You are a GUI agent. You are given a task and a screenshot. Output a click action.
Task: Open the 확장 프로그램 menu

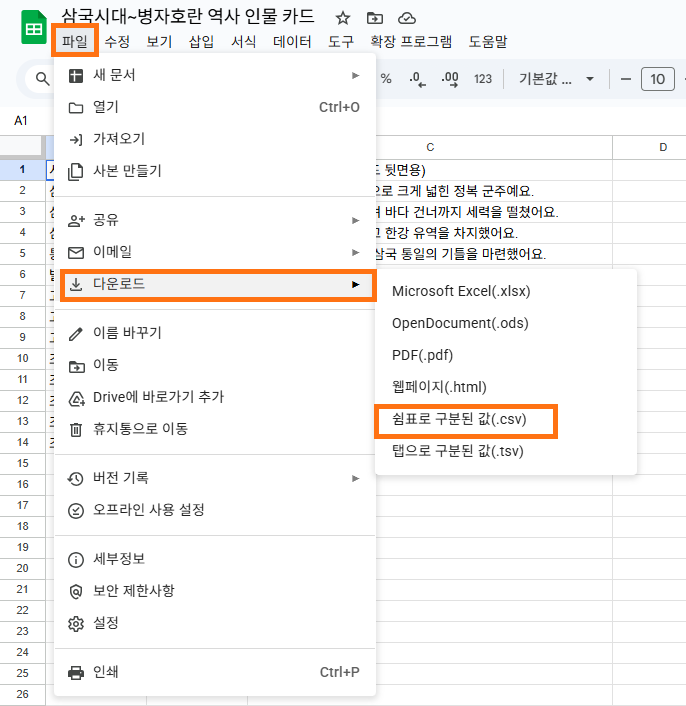[411, 41]
